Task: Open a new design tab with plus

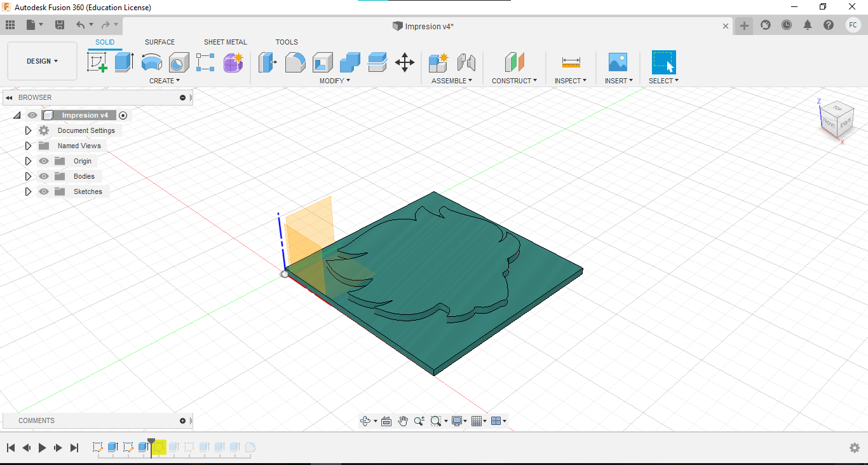Action: tap(744, 25)
